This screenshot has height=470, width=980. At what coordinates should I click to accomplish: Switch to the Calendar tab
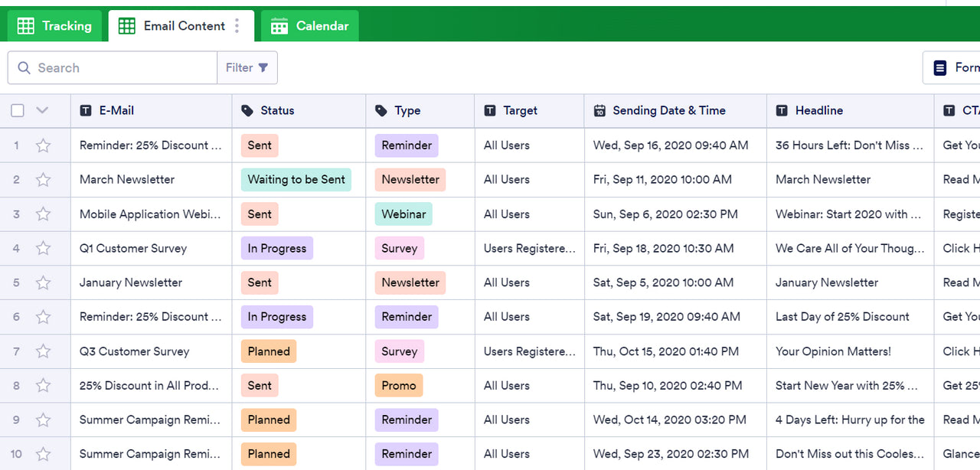(x=309, y=26)
